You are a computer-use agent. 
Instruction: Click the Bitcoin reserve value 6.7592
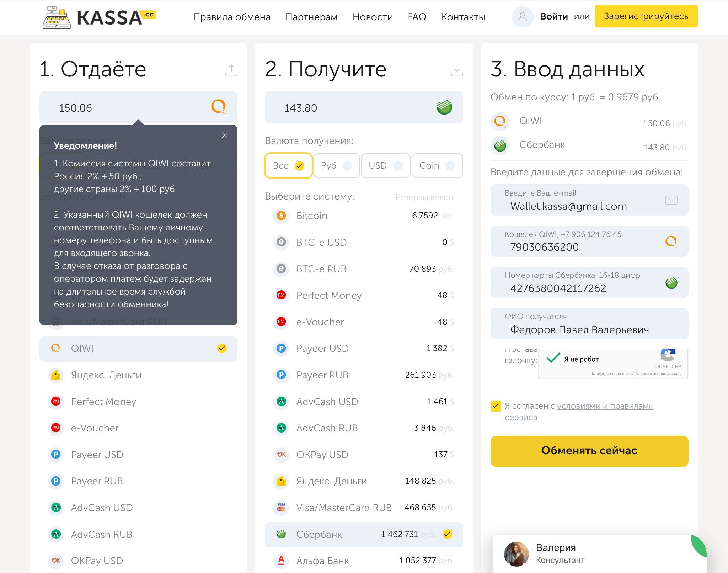(x=425, y=216)
